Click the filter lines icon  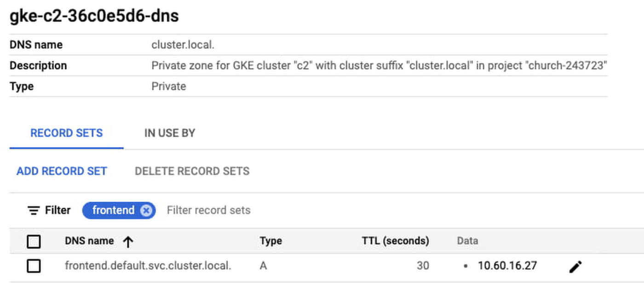[x=34, y=211]
